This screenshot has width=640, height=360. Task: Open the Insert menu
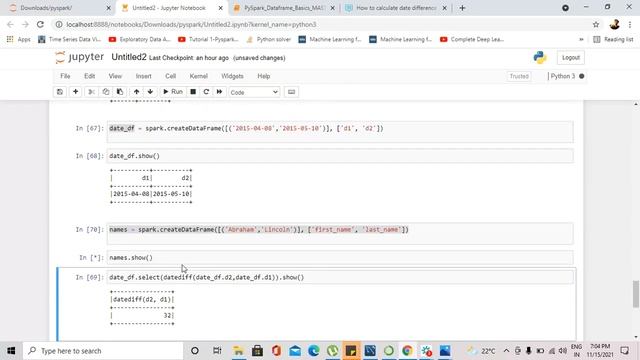tap(143, 76)
